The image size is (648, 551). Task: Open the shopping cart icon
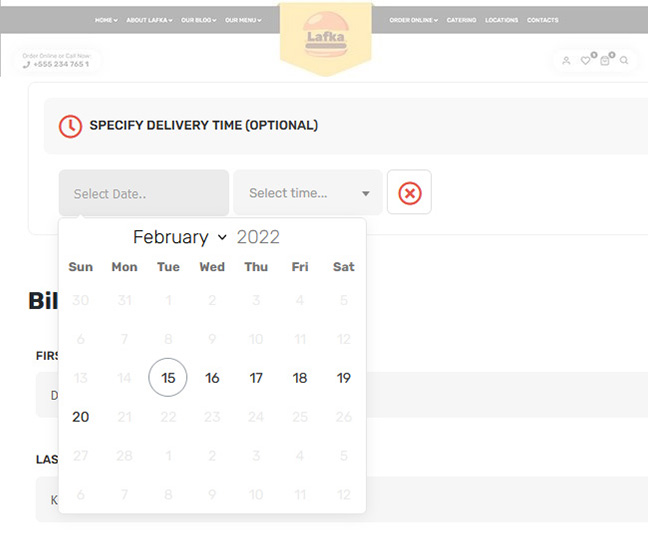click(605, 61)
